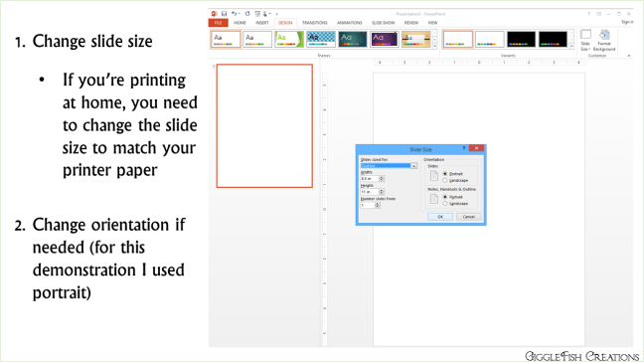The width and height of the screenshot is (644, 362).
Task: Switch to the SLIDE SHOW tab
Action: click(x=384, y=23)
